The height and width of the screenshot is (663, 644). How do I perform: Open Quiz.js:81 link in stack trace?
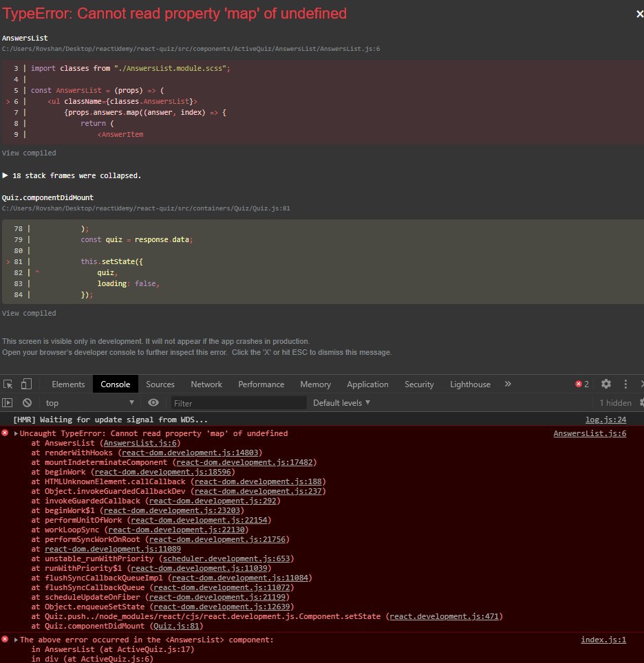[x=176, y=627]
